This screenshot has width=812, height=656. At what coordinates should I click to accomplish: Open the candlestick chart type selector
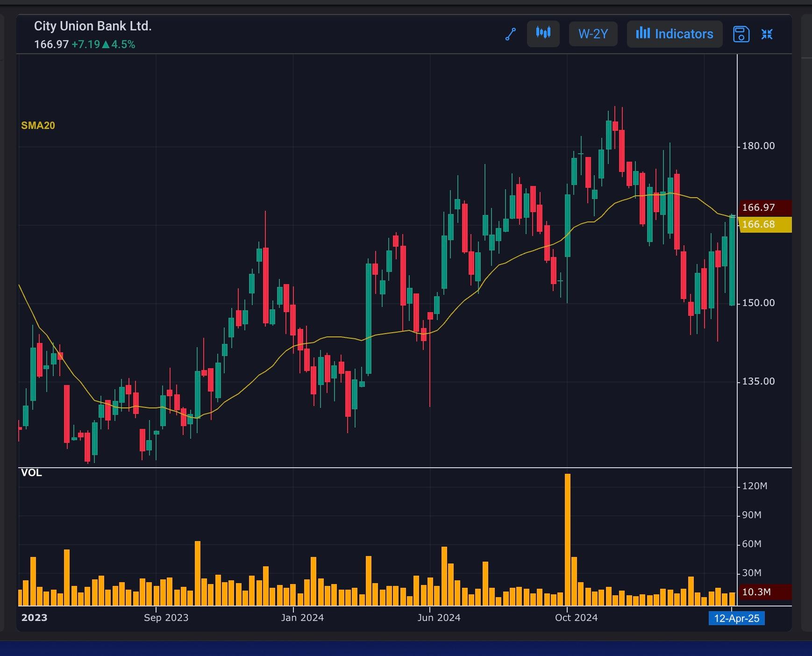click(543, 34)
